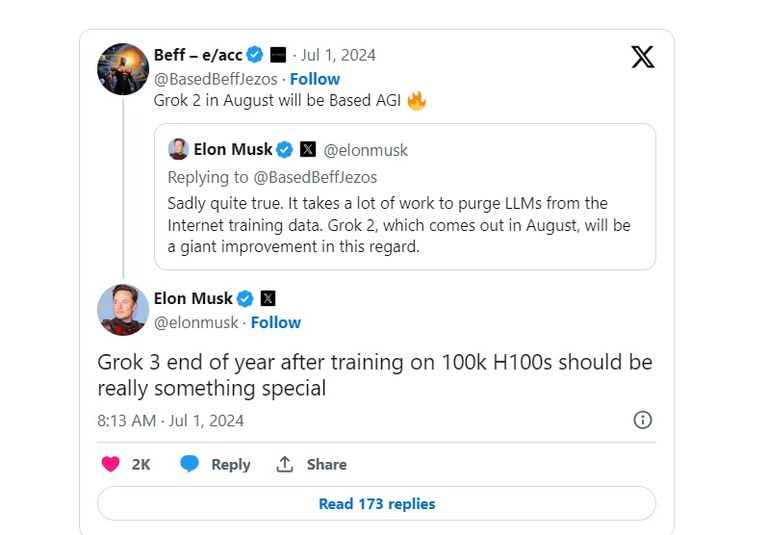This screenshot has height=535, width=768.
Task: Open Beff – e/acc profile avatar
Action: 123,68
